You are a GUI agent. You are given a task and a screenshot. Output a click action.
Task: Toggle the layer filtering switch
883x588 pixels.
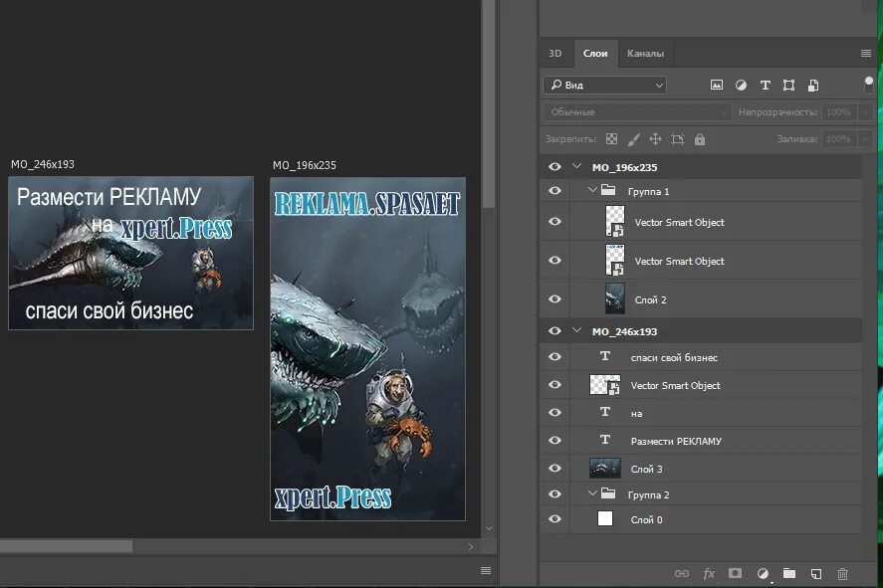point(869,85)
